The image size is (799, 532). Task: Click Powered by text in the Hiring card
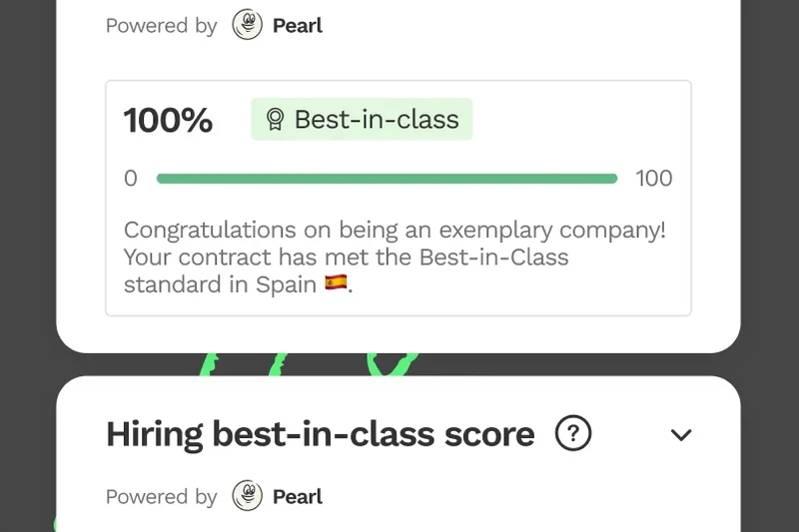pos(161,497)
